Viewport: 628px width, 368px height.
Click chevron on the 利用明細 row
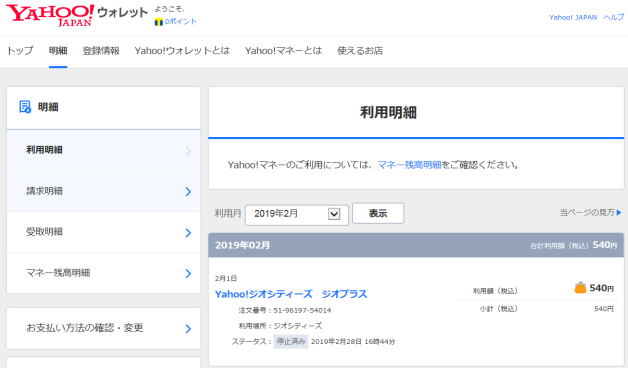[188, 151]
